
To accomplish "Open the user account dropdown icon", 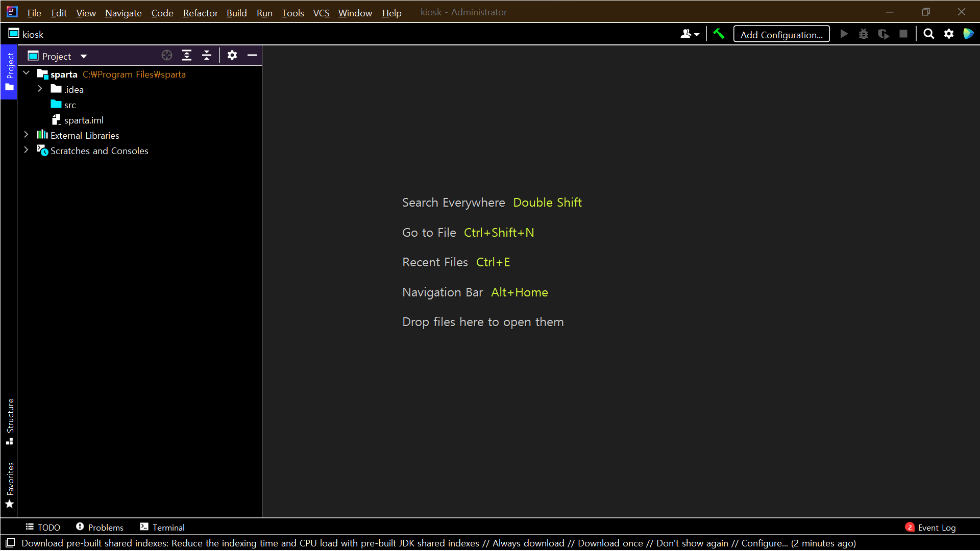I will (x=690, y=34).
